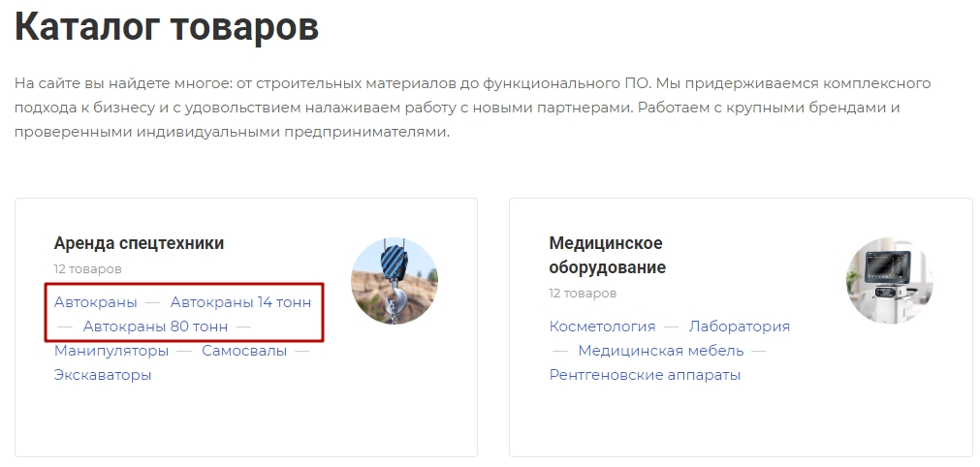Screen dimensions: 980x467
Task: Open the Автокраны 14 тонн link
Action: [x=240, y=302]
